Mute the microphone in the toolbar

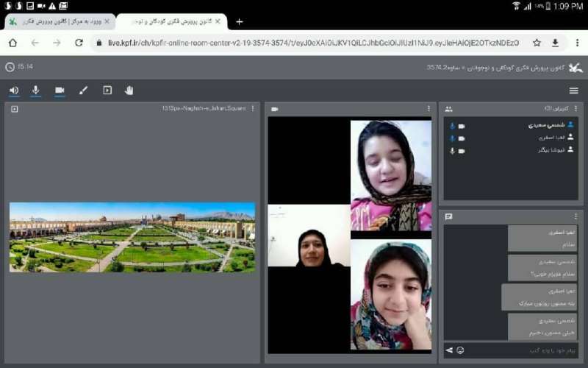(35, 91)
